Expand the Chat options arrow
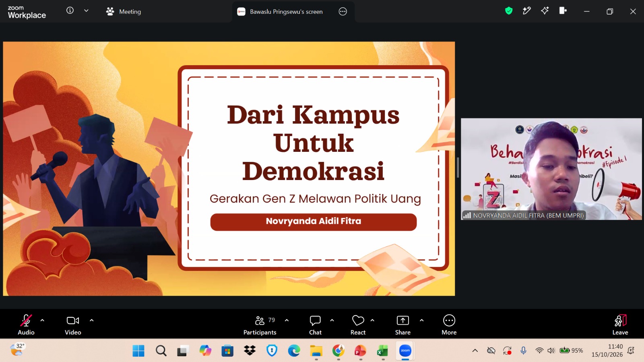Viewport: 644px width, 362px height. coord(332,321)
